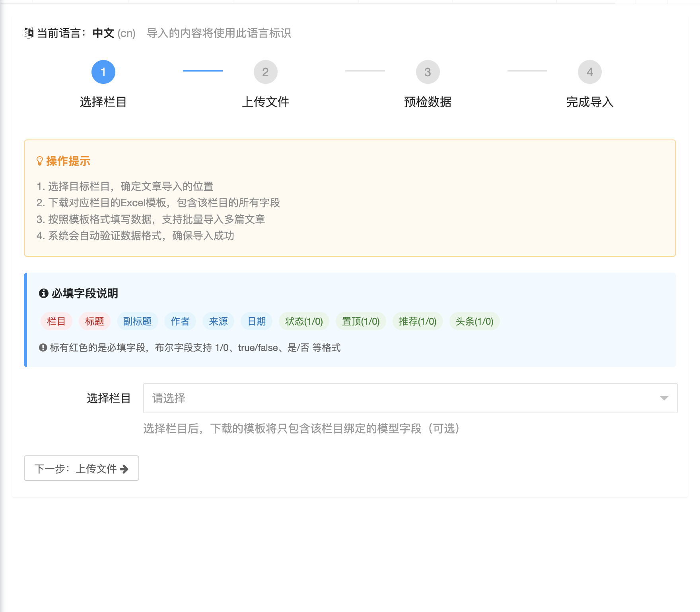Viewport: 700px width, 612px height.
Task: Click step 2 circle labeled 上传文件
Action: pyautogui.click(x=266, y=72)
